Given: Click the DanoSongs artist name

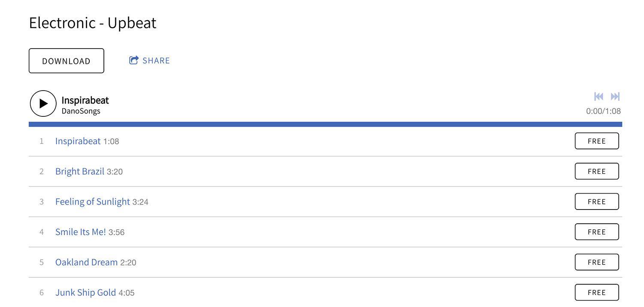Looking at the screenshot, I should (x=81, y=111).
